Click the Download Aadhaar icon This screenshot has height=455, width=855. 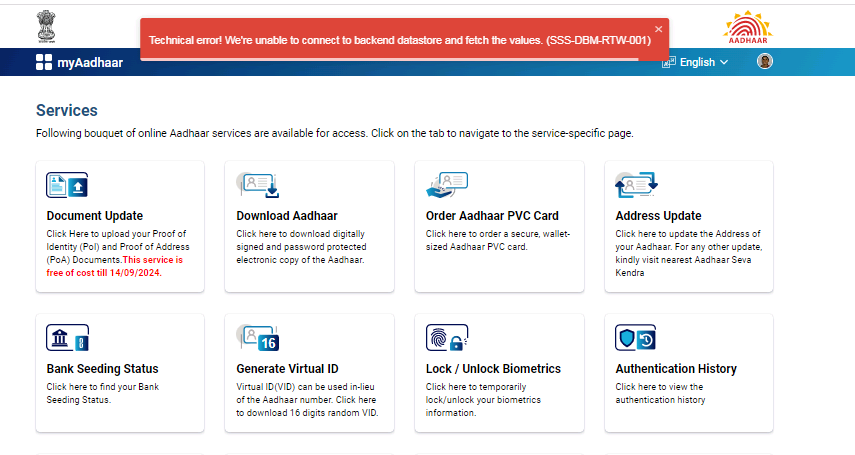click(x=257, y=185)
